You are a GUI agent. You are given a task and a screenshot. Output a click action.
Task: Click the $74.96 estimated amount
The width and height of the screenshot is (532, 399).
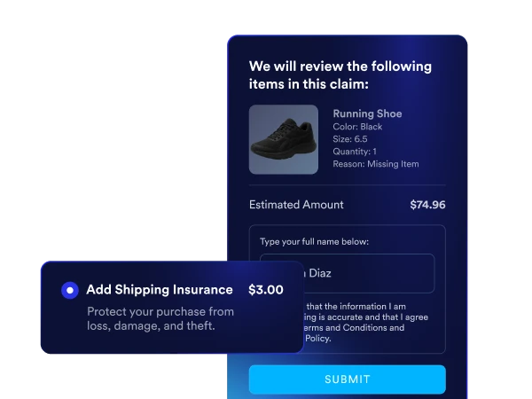(x=427, y=205)
